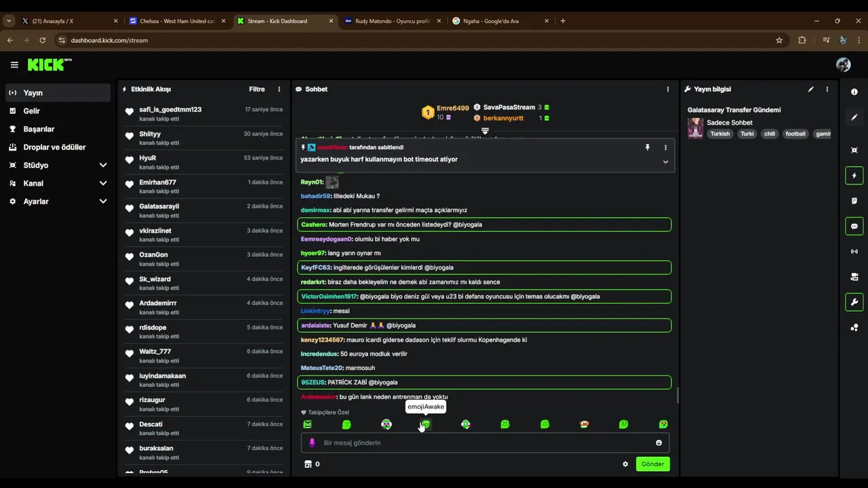Image resolution: width=868 pixels, height=488 pixels.
Task: Toggle the chat panel button in the right sidebar
Action: (854, 226)
